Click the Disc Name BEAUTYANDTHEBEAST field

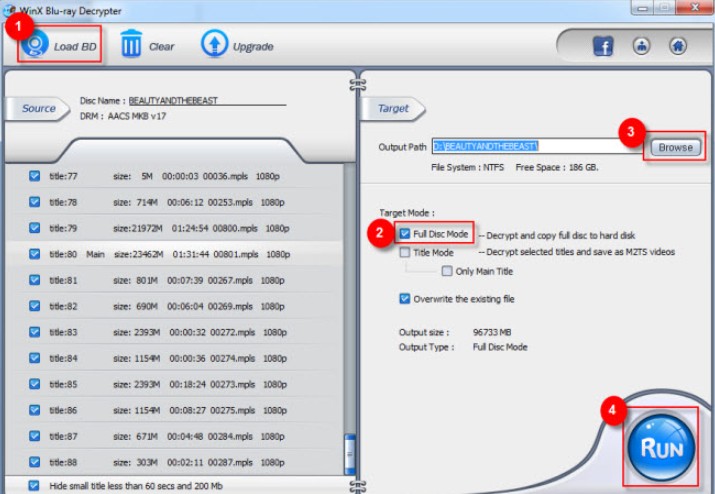tap(207, 101)
